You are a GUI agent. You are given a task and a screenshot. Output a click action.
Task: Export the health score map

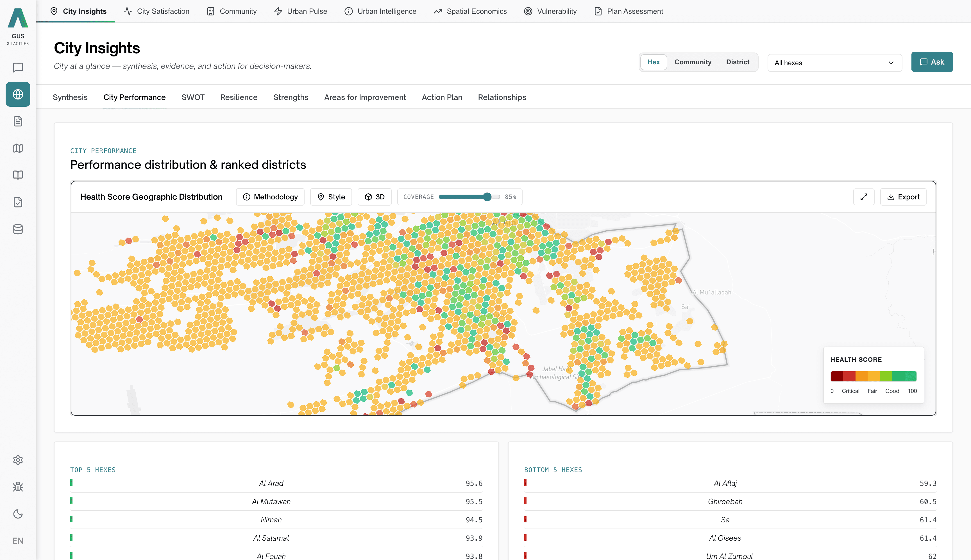tap(903, 197)
